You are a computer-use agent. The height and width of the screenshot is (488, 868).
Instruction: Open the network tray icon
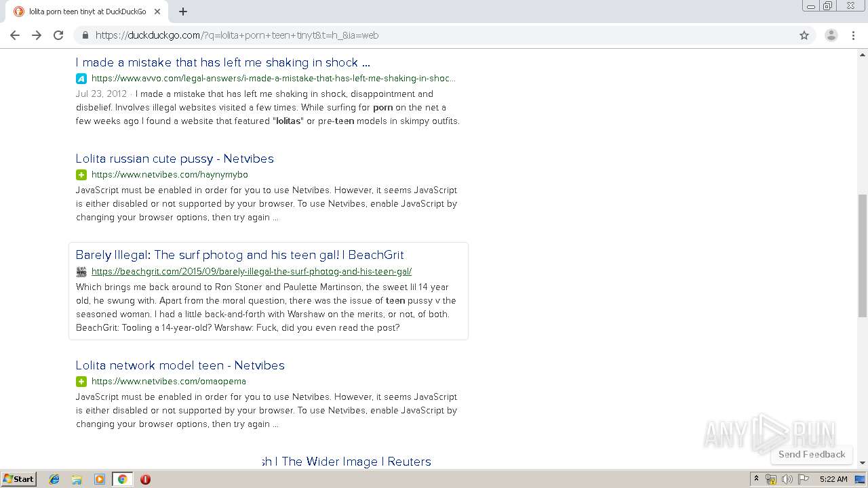point(771,479)
